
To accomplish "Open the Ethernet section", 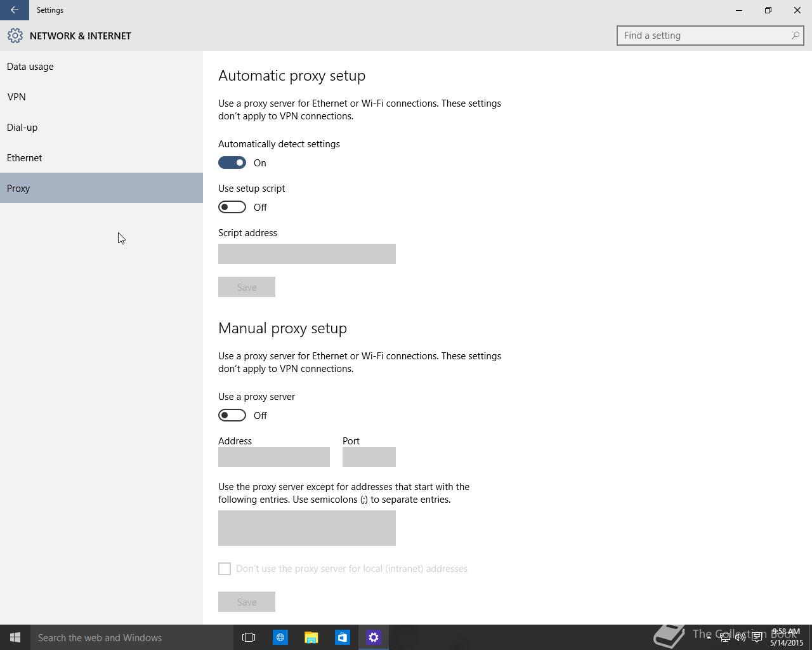I will point(101,157).
